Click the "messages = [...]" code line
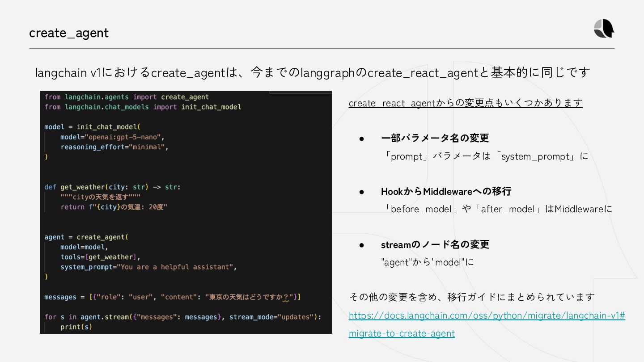The width and height of the screenshot is (644, 362). coord(172,297)
